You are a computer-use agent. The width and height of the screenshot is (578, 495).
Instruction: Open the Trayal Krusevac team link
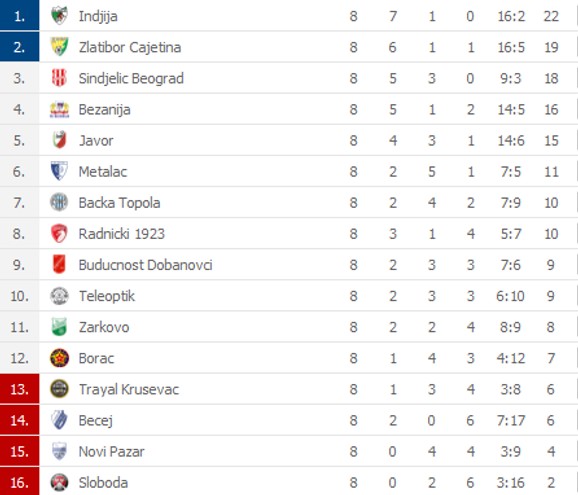[x=129, y=389]
